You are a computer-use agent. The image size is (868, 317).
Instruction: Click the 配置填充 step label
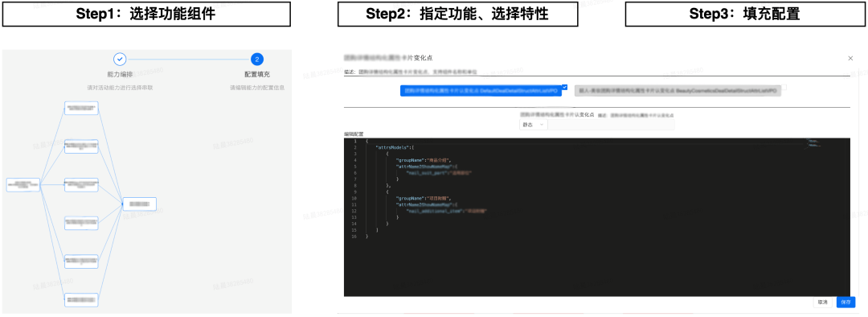257,74
